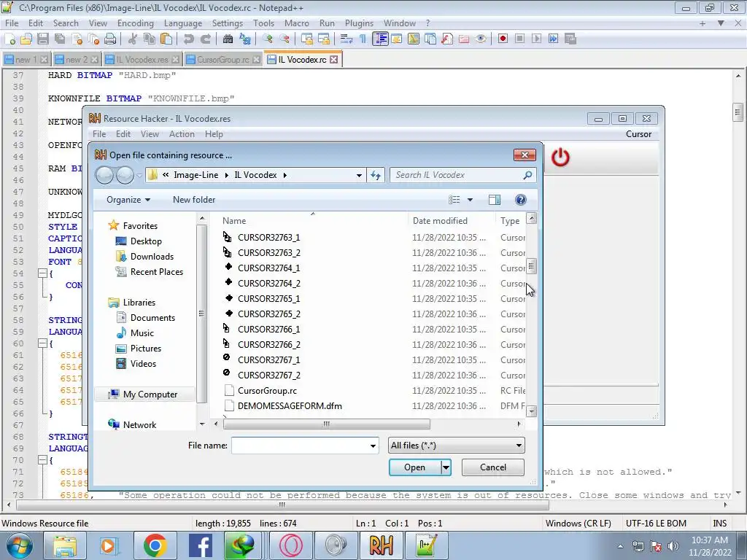
Task: Collapse the fold marker at line 60
Action: 42,343
